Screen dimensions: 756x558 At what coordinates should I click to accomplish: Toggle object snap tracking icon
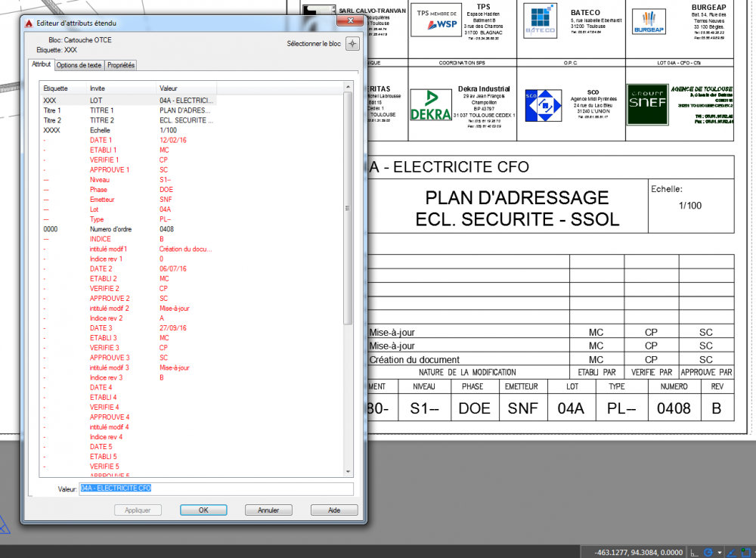(x=732, y=553)
